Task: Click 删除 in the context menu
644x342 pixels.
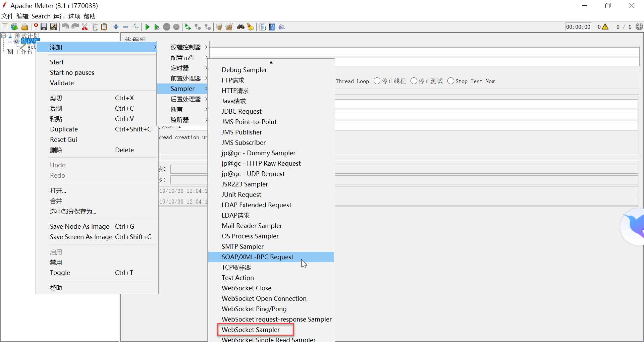Action: (x=97, y=150)
